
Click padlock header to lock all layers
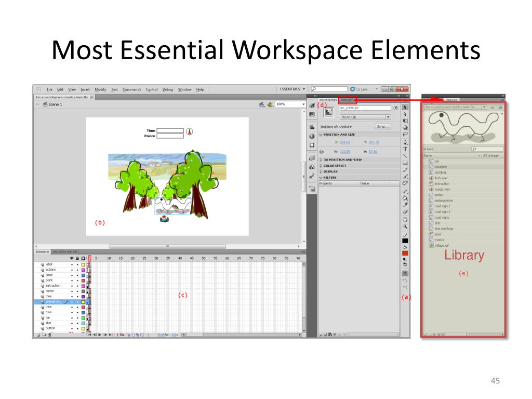click(77, 259)
